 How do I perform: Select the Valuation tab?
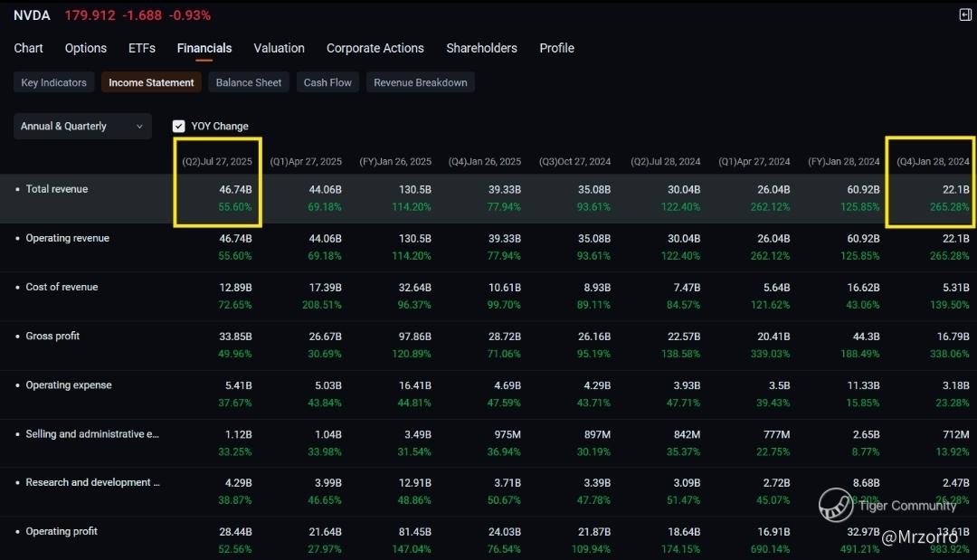[279, 48]
